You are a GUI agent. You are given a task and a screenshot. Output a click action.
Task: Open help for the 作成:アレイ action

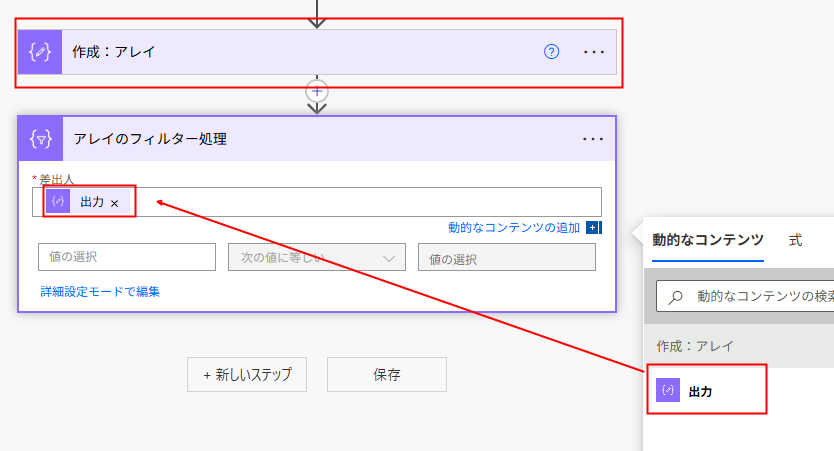tap(552, 52)
